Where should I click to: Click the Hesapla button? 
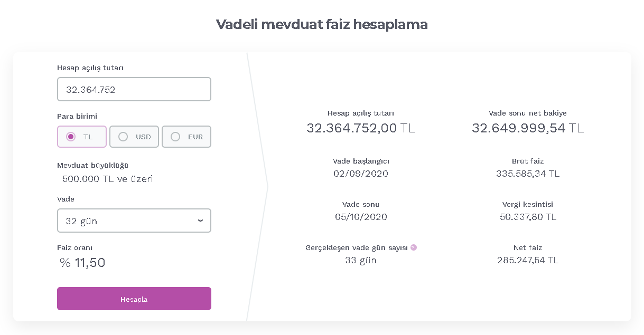(x=134, y=299)
